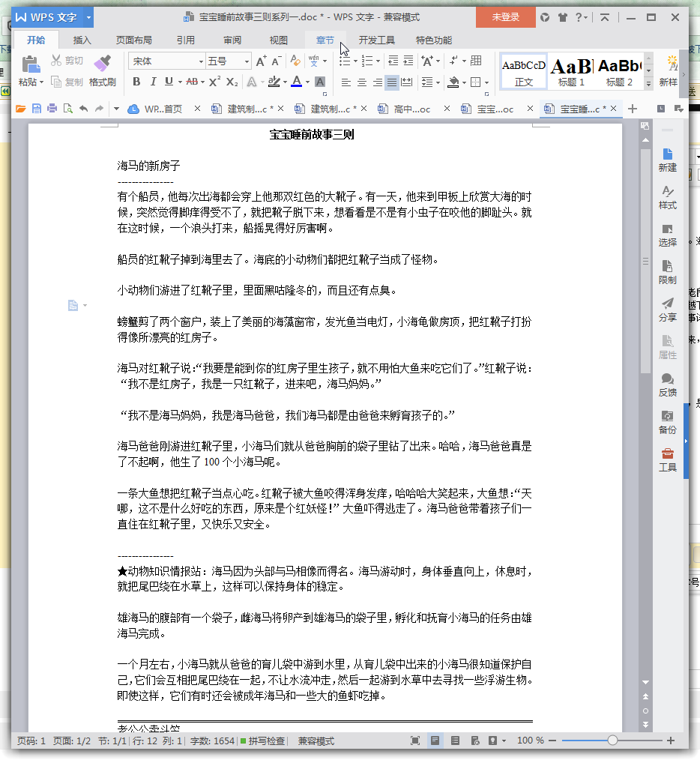The image size is (700, 760).
Task: Toggle strikethrough AB formatting
Action: tap(192, 82)
